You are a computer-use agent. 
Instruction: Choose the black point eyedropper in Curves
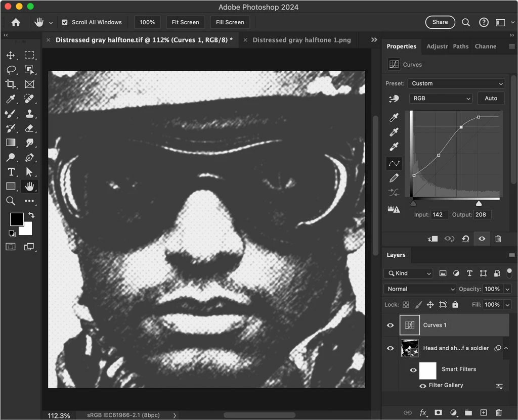(394, 118)
